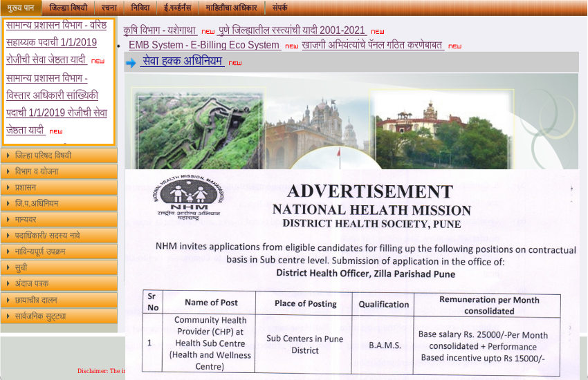Click the 'new' badge after कृषि विभाग - यशोगाथा

pyautogui.click(x=208, y=32)
